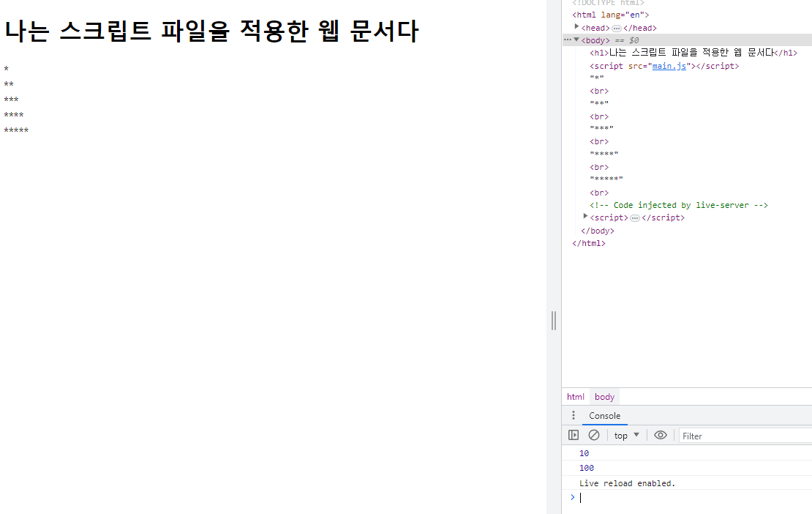Screen dimensions: 812x514
Task: Select the h1 element in the DOM tree
Action: click(x=693, y=53)
